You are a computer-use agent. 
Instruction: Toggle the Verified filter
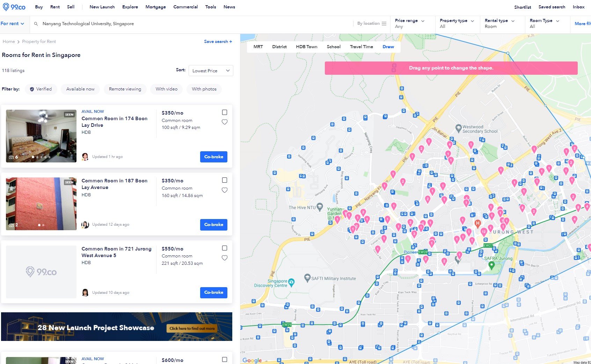click(x=41, y=89)
